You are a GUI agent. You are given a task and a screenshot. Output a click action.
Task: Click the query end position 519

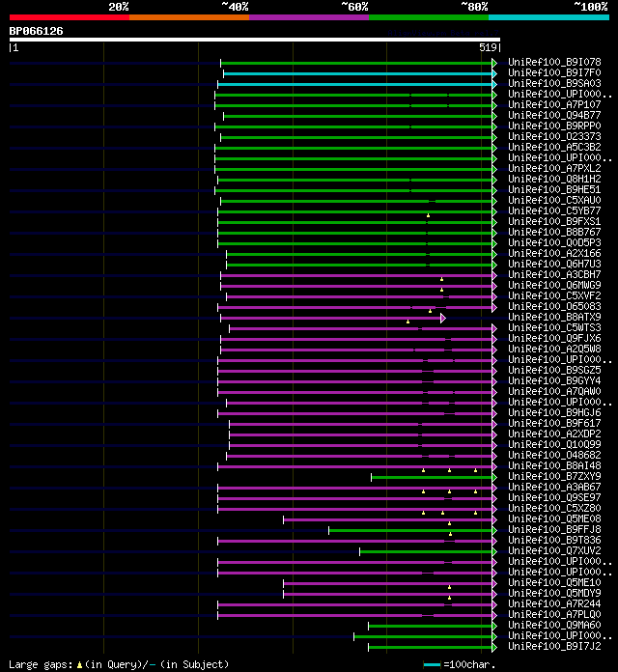(488, 47)
